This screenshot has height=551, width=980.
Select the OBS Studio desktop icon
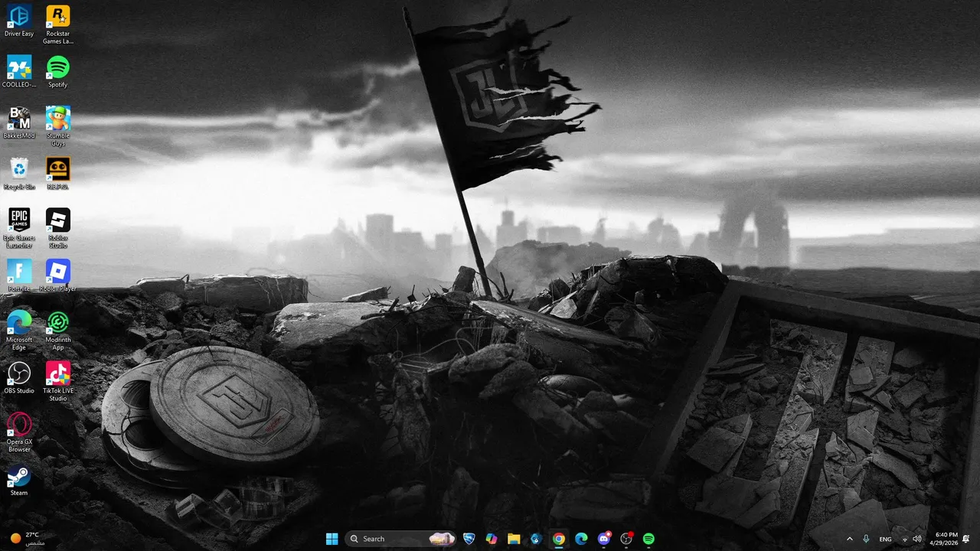(19, 378)
